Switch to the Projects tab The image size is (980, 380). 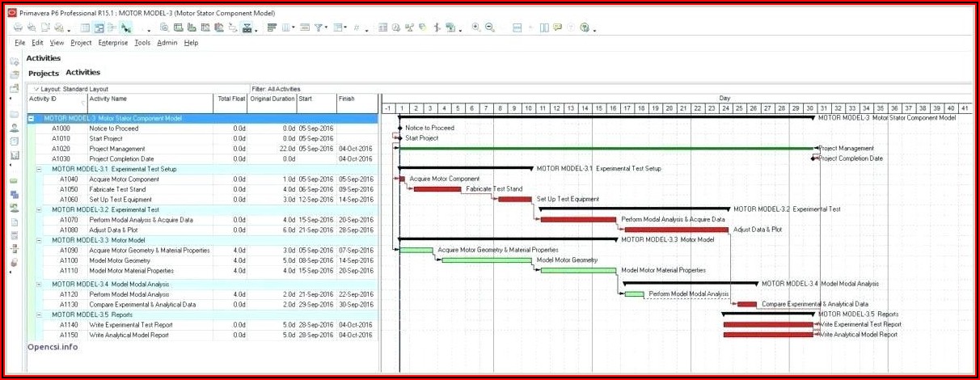pyautogui.click(x=44, y=74)
